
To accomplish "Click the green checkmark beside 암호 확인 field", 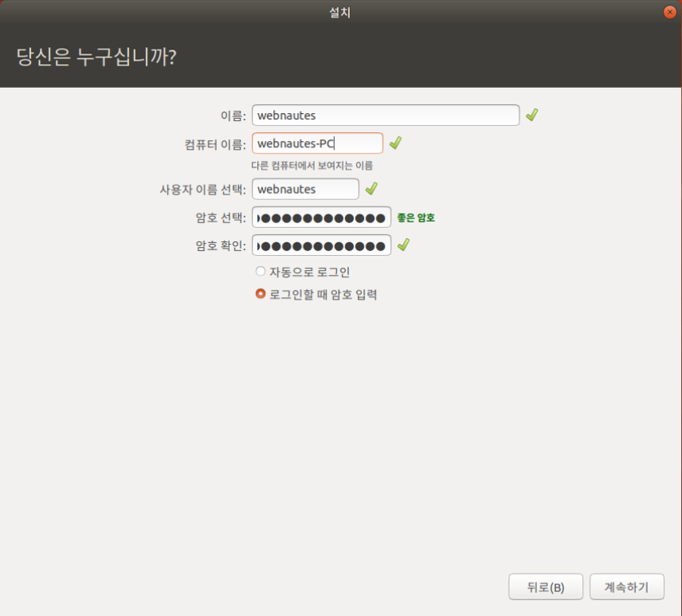I will [x=404, y=245].
